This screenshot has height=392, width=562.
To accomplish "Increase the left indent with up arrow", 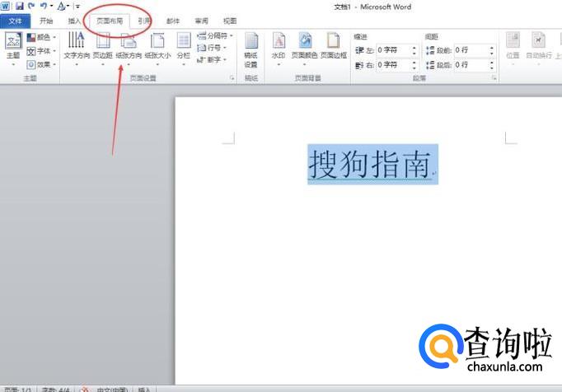I will 414,47.
